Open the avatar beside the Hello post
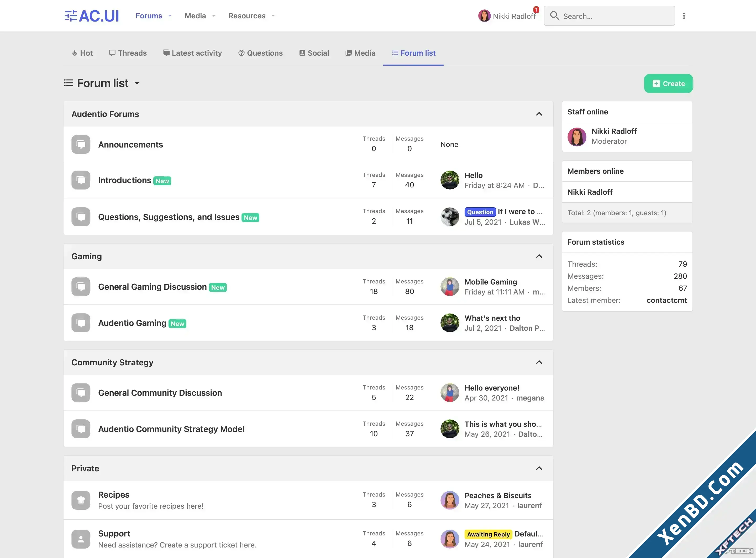 click(x=450, y=180)
